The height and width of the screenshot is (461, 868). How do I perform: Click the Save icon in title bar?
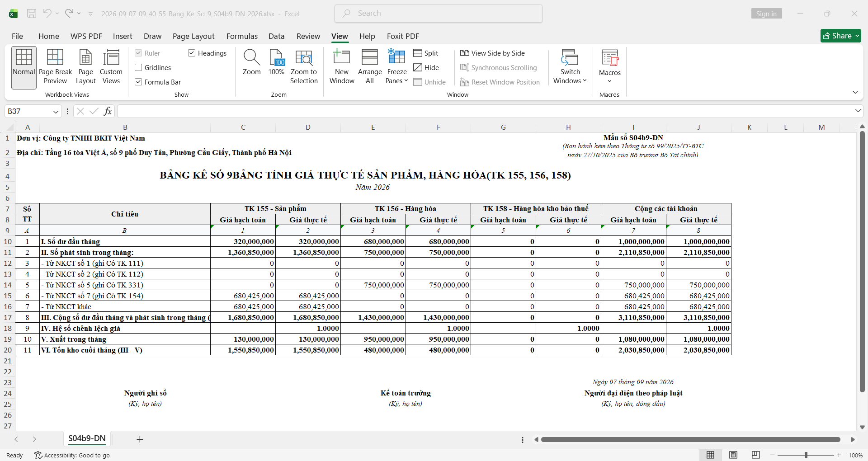click(x=32, y=14)
